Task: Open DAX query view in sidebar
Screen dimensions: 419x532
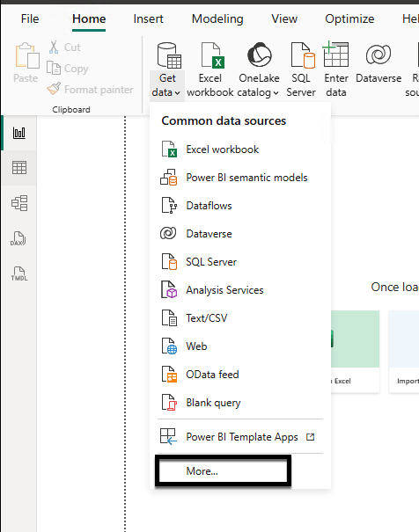Action: [19, 238]
